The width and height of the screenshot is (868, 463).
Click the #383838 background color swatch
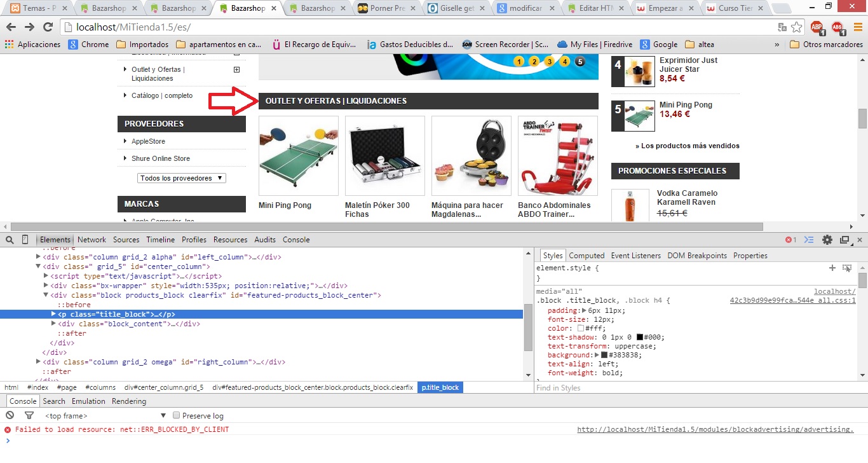coord(604,355)
